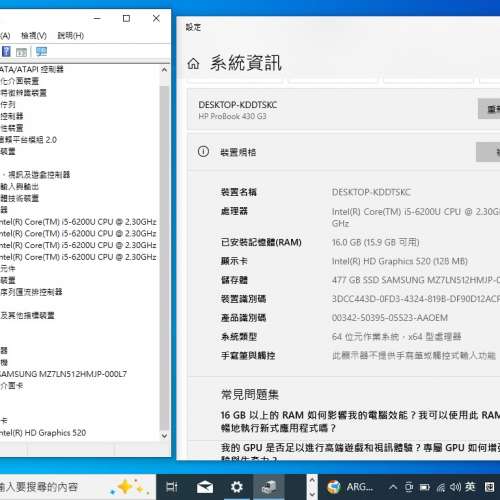Screen dimensions: 500x500
Task: Open the FAQ link starting with 我的 GPU
Action: click(x=360, y=452)
